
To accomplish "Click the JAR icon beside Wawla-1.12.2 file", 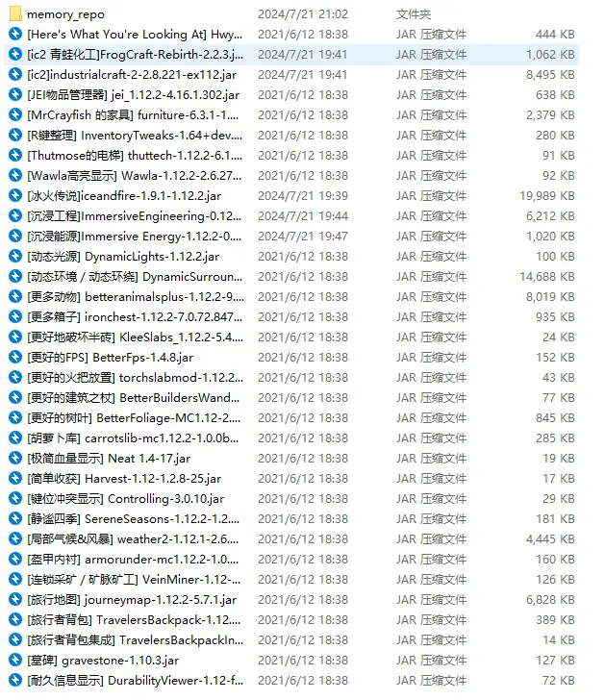I will point(14,176).
